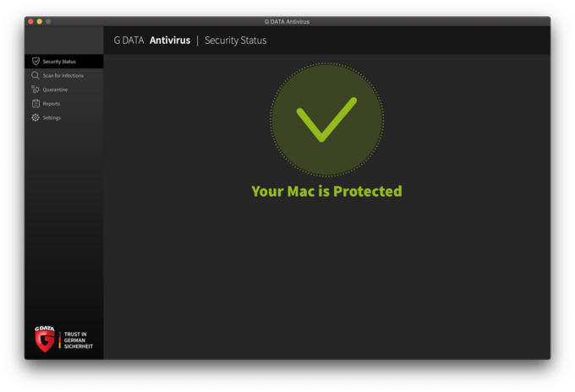Click the bold "Antivirus" word in header
575x392 pixels.
(170, 41)
